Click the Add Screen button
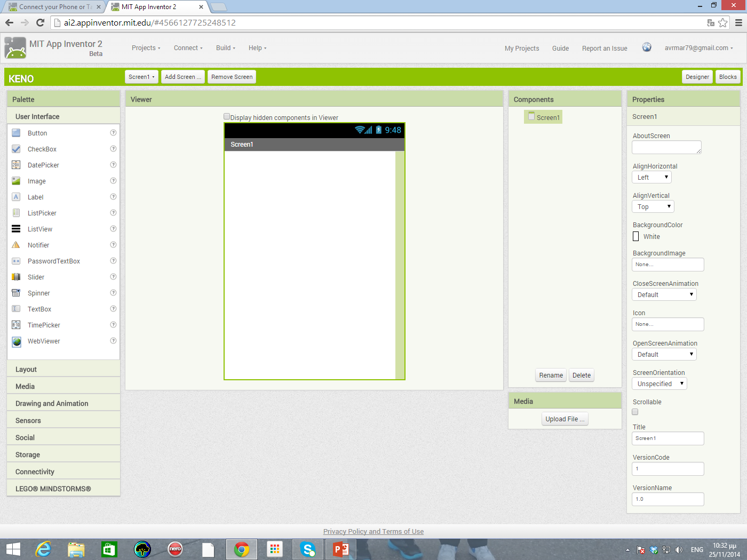747x560 pixels. pyautogui.click(x=182, y=77)
